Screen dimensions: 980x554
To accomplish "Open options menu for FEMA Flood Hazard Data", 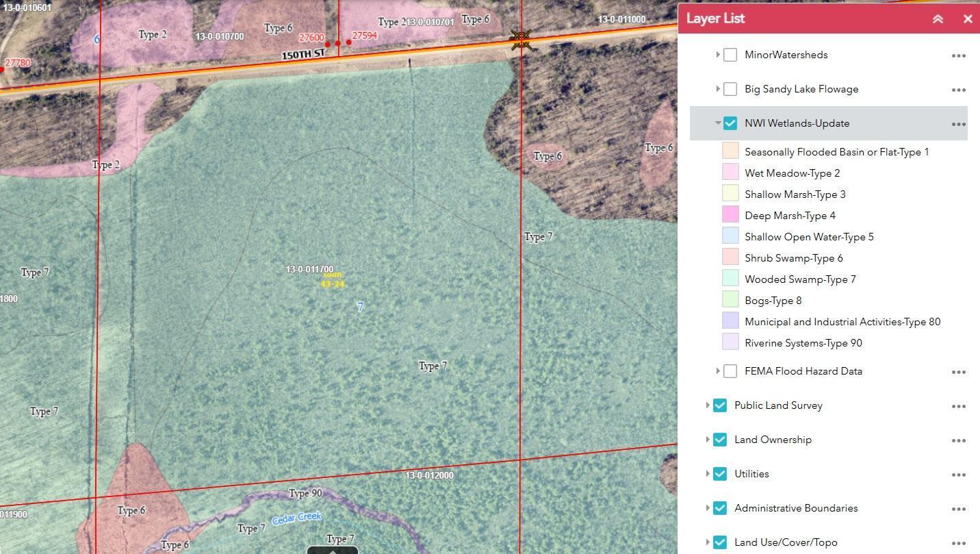I will pos(958,372).
